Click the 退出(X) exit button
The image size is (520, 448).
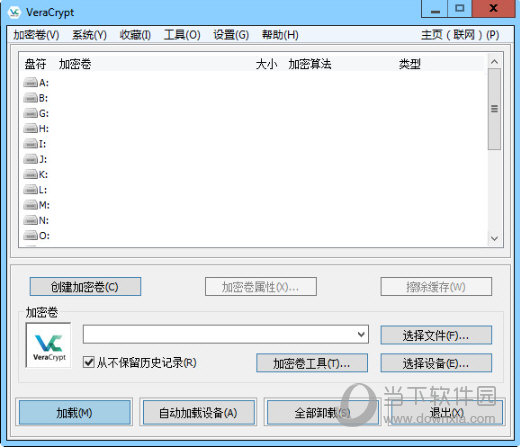point(447,412)
